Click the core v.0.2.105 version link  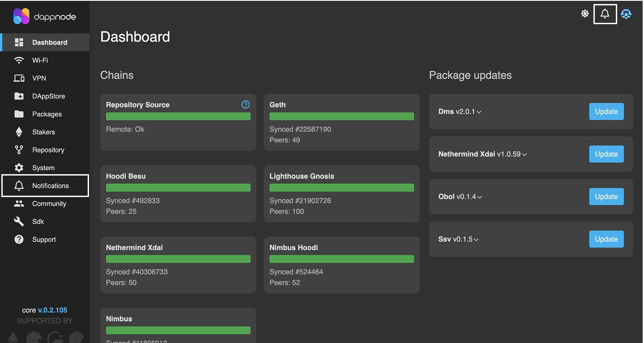pyautogui.click(x=52, y=310)
